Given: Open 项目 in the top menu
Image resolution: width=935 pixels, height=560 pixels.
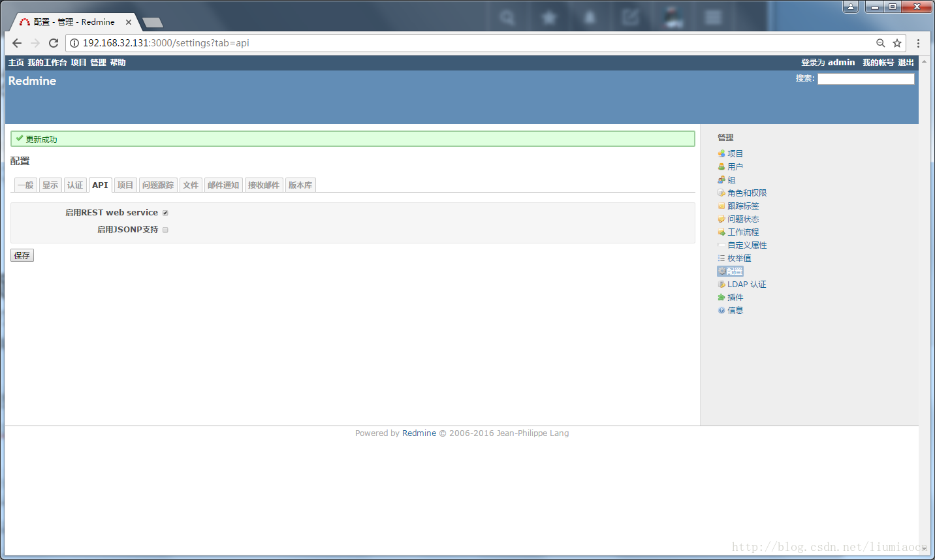Looking at the screenshot, I should 78,63.
